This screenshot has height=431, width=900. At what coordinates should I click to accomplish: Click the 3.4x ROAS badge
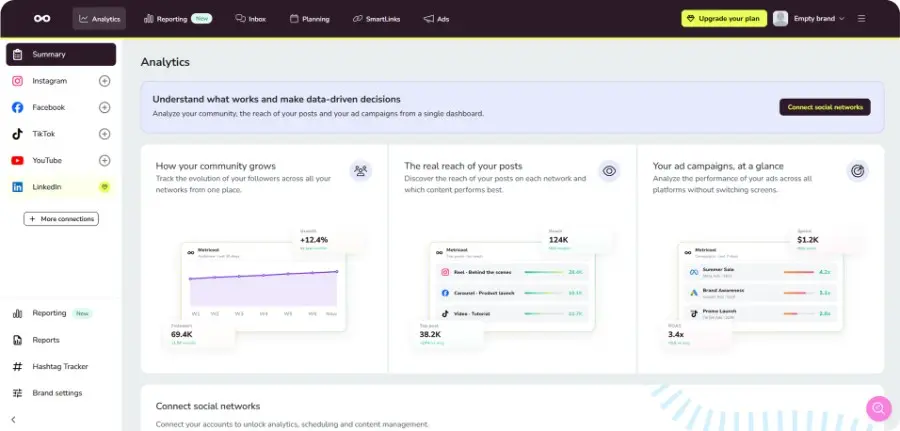(x=695, y=333)
